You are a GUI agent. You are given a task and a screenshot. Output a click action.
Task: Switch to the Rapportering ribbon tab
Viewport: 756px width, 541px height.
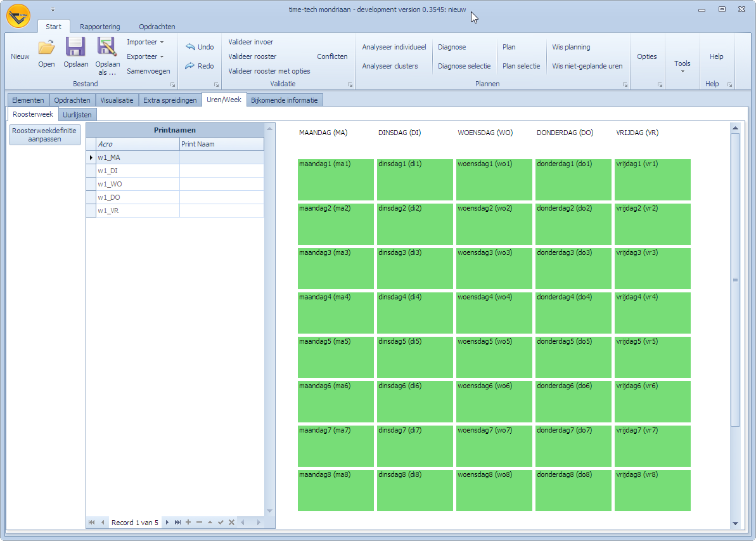point(99,27)
